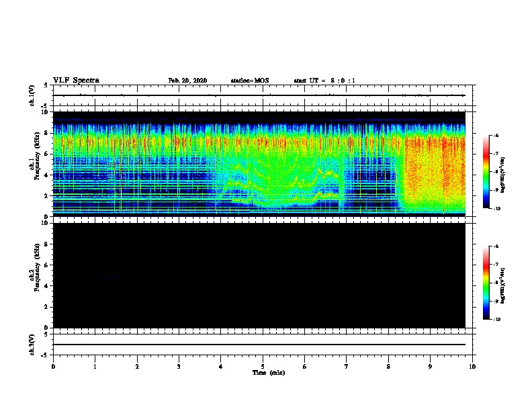Viewport: 532px width, 411px height.
Task: Select the ch.2 colorbar "log(PSD)" unit label
Action: tap(503, 285)
